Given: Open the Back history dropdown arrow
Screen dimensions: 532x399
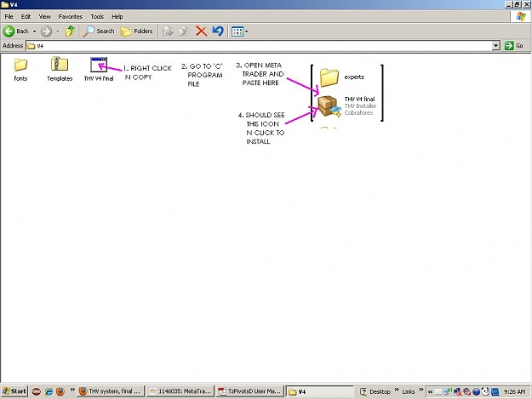Looking at the screenshot, I should (34, 31).
